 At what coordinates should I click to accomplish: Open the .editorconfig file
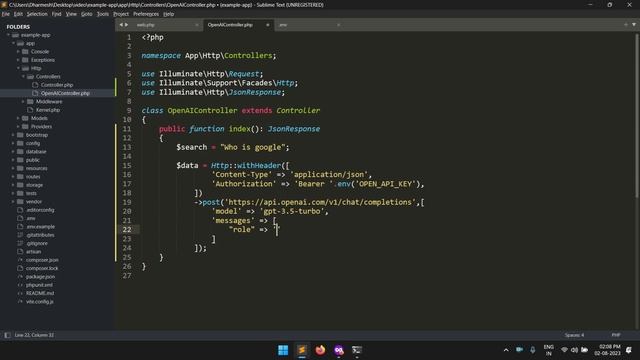pyautogui.click(x=40, y=210)
